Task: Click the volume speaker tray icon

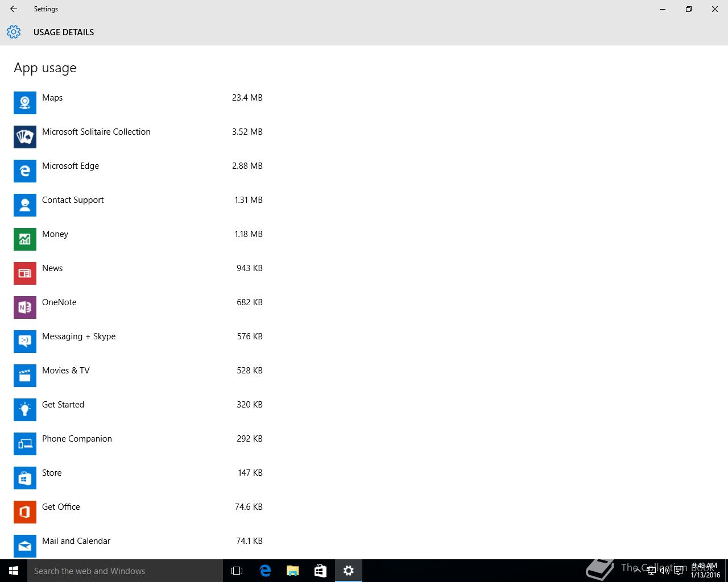Action: [x=665, y=571]
